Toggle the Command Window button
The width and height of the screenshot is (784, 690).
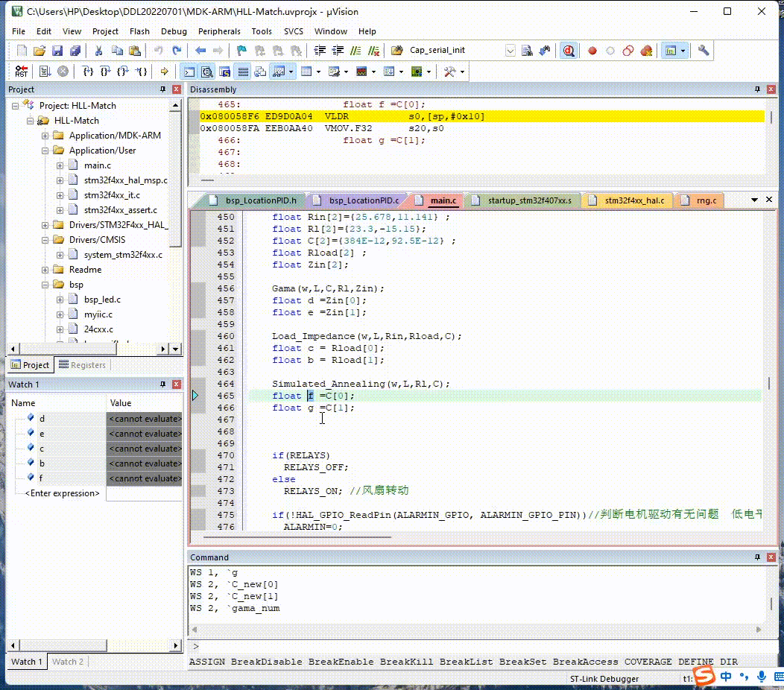tap(189, 72)
